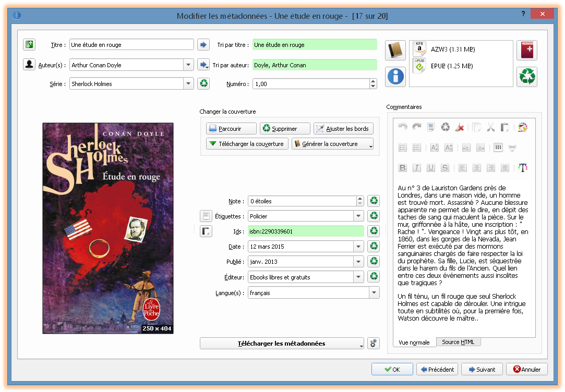Align comments text to the left
This screenshot has width=565, height=392.
(x=463, y=168)
